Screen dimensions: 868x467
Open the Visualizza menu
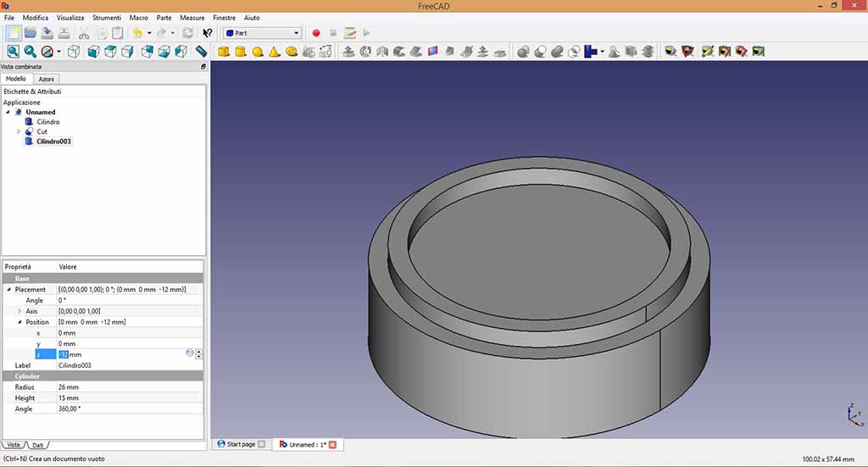70,18
